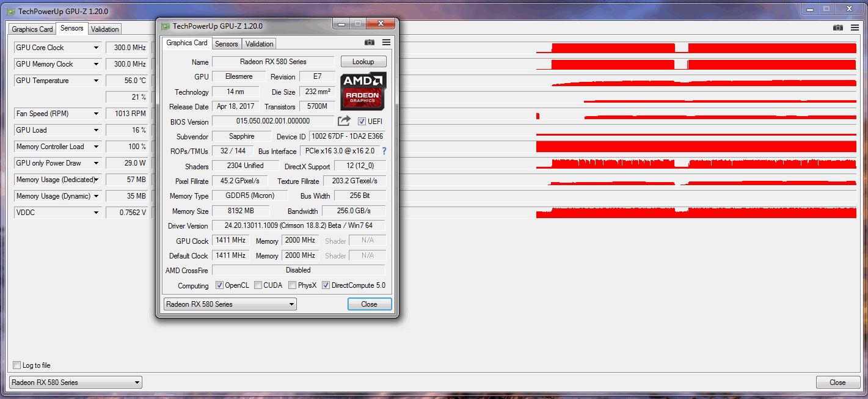Image resolution: width=868 pixels, height=399 pixels.
Task: Click the 2304 Unified shaders field
Action: tap(246, 166)
